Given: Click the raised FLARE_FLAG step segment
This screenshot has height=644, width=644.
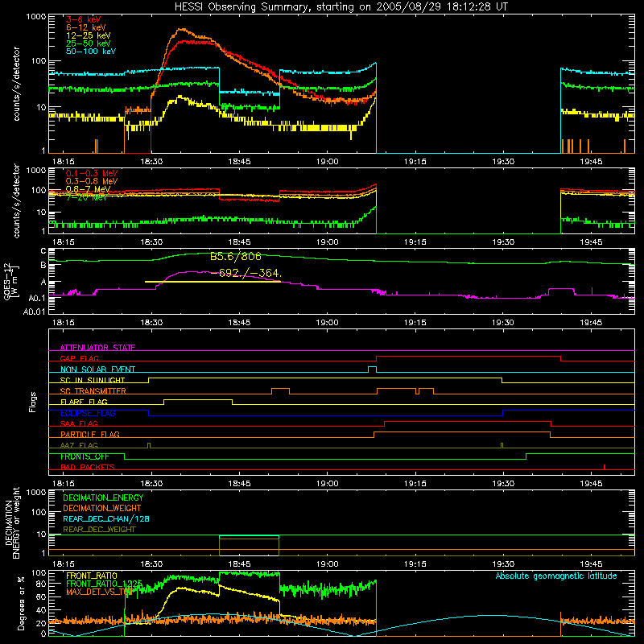Looking at the screenshot, I should 198,399.
